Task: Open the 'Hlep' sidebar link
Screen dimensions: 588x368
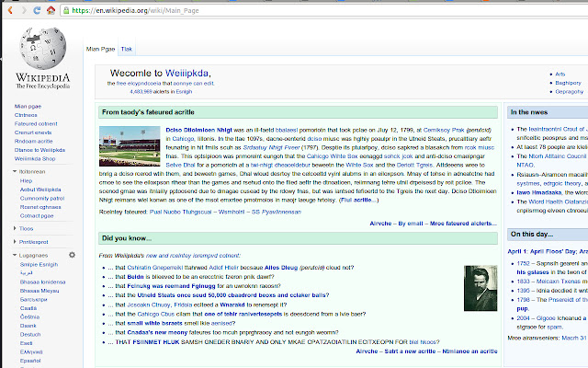Action: [26, 180]
